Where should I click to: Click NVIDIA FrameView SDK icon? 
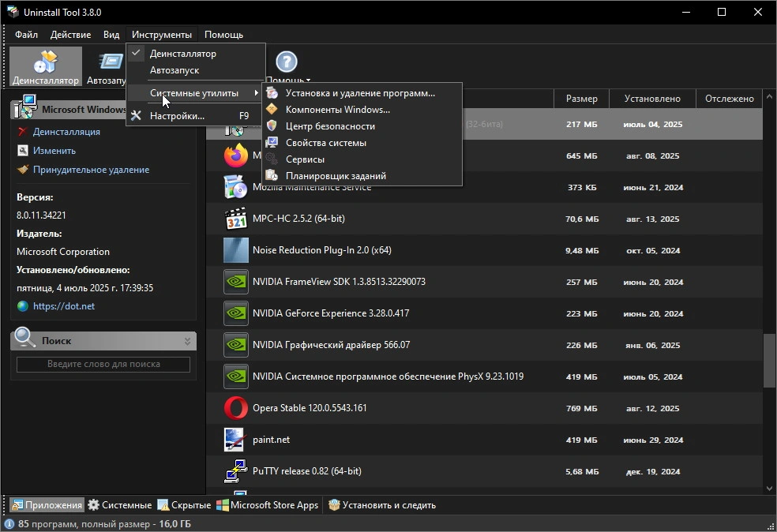236,282
